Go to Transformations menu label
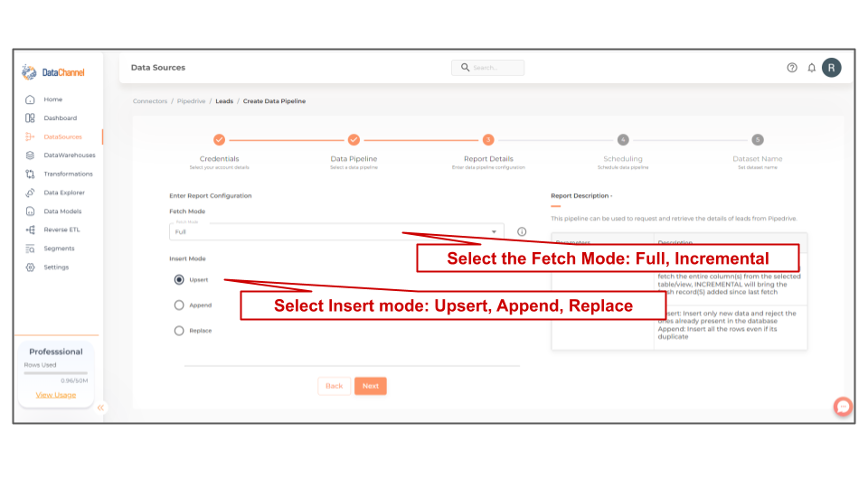The image size is (868, 488). coord(68,174)
